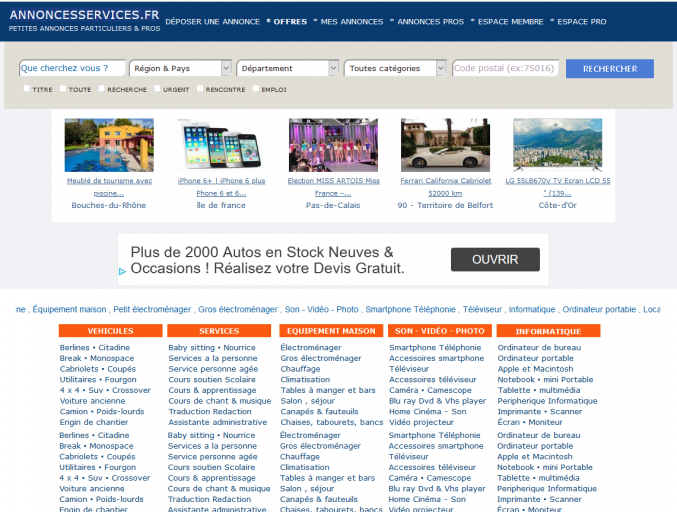The height and width of the screenshot is (512, 677).
Task: View the Meublé de tourisme pool photo
Action: (x=108, y=144)
